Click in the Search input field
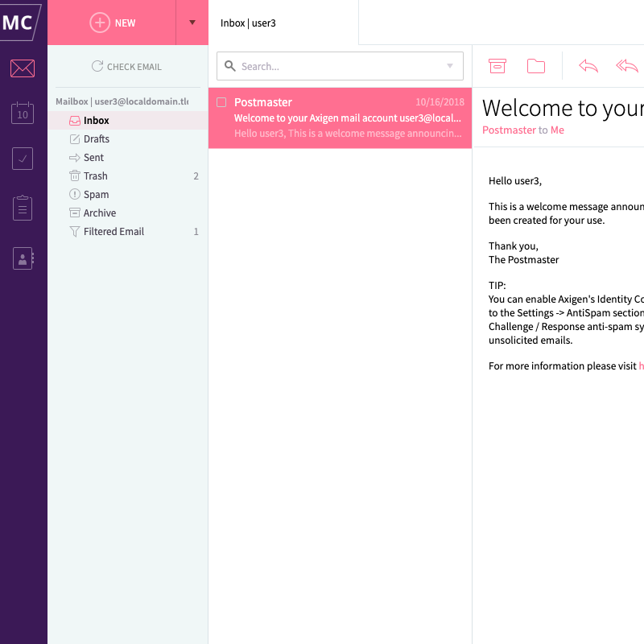Screen dimensions: 644x644 click(x=340, y=66)
